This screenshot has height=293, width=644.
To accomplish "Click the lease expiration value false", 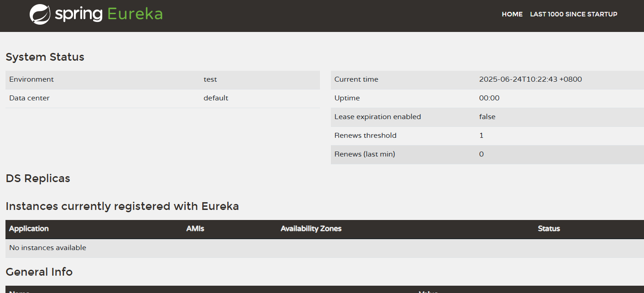I will coord(487,117).
